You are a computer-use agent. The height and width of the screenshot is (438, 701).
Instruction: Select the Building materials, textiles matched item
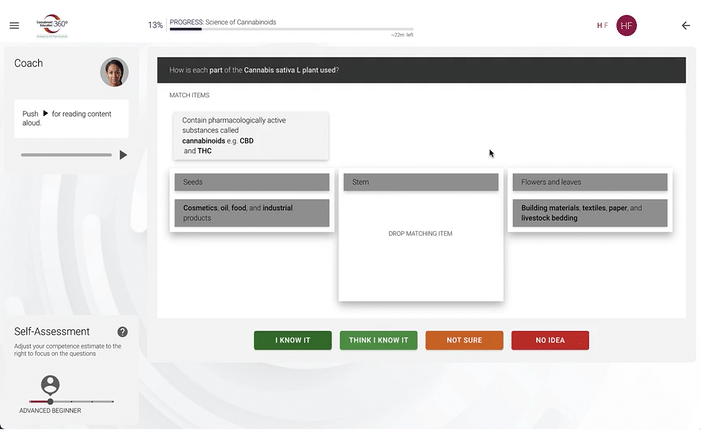coord(590,213)
